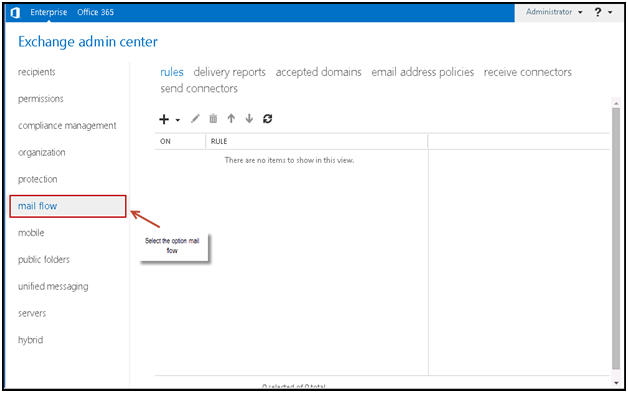628x393 pixels.
Task: Select permissions in left navigation
Action: pyautogui.click(x=40, y=99)
